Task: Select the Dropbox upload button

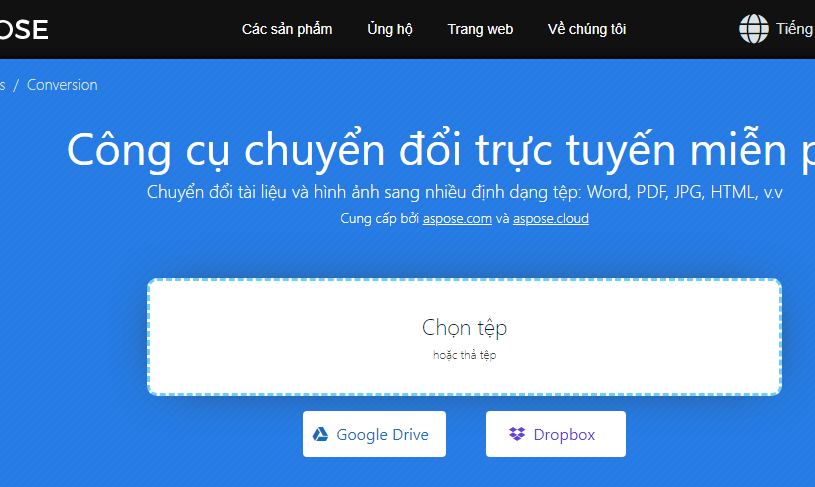Action: coord(556,434)
